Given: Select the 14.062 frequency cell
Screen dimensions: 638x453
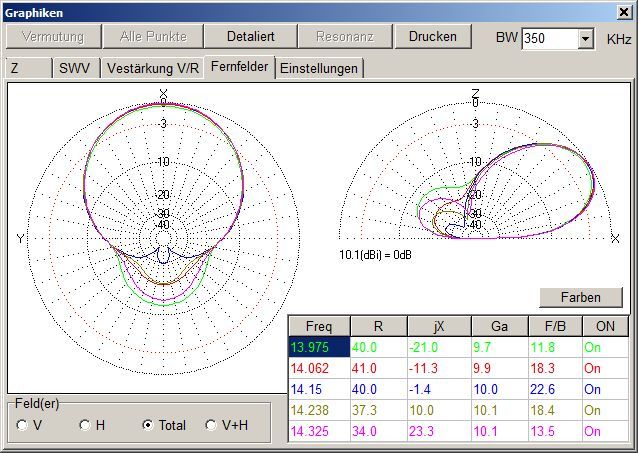Looking at the screenshot, I should 319,368.
